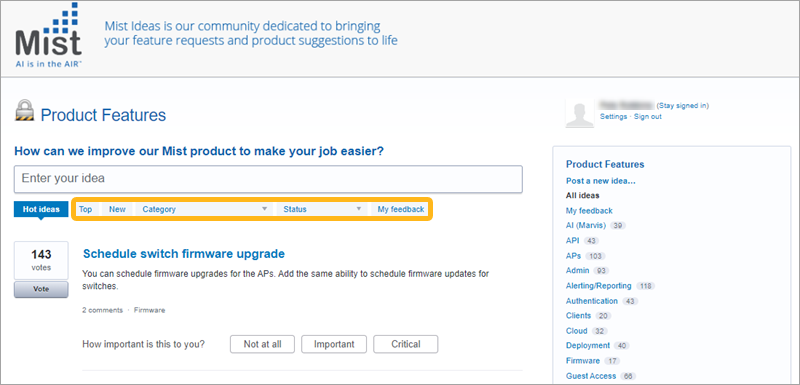Screen dimensions: 800x385
Task: Open the Status dropdown
Action: [x=321, y=209]
